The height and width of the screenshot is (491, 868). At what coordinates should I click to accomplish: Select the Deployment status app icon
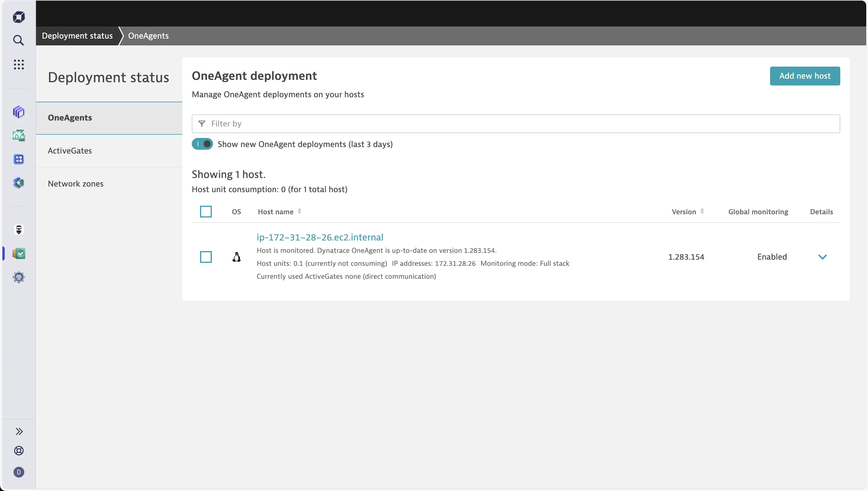(19, 253)
